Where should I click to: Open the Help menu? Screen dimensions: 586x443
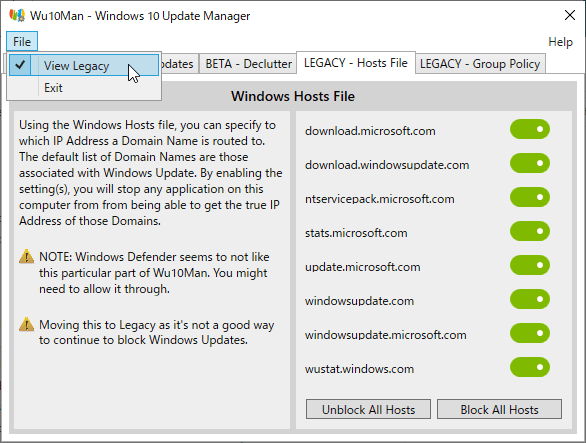[x=560, y=42]
